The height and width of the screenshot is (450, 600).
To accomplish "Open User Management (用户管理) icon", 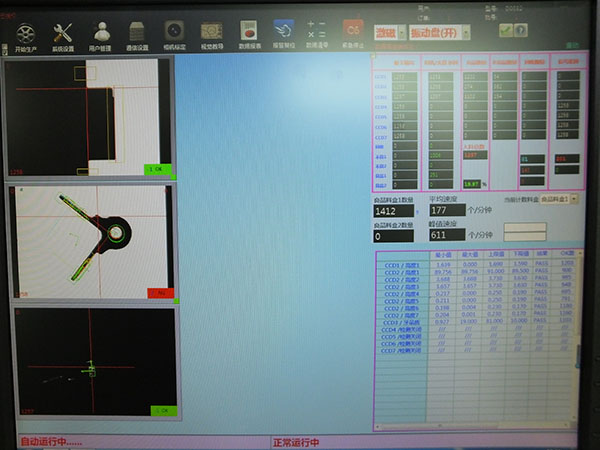I will click(x=102, y=34).
